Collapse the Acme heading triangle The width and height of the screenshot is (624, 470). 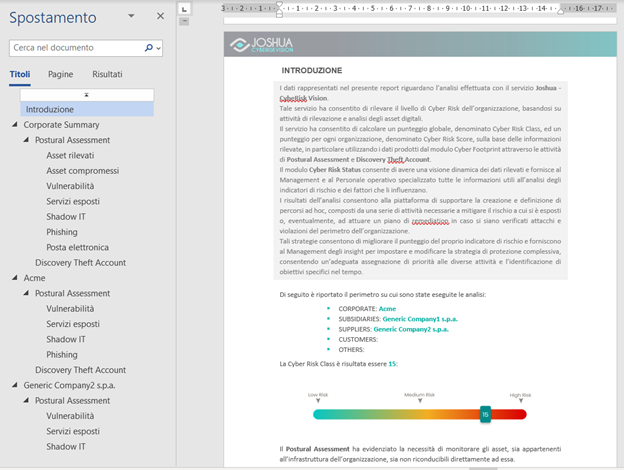[x=15, y=278]
